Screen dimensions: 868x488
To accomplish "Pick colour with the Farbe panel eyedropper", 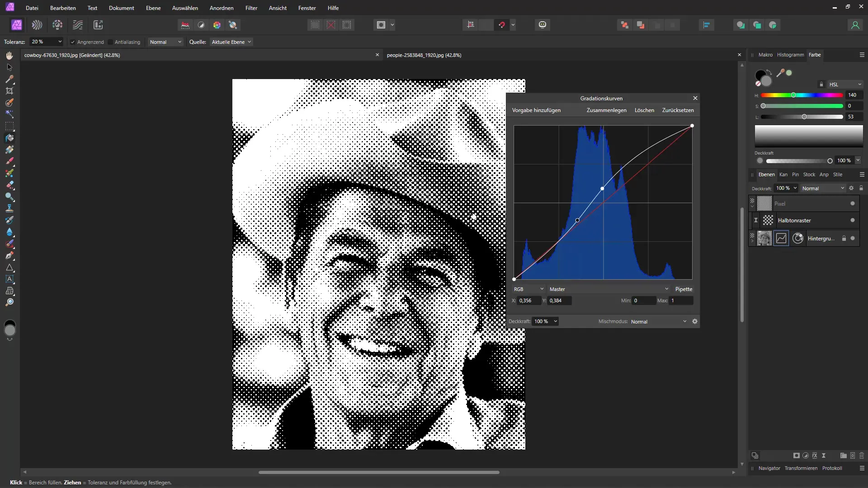I will 780,73.
